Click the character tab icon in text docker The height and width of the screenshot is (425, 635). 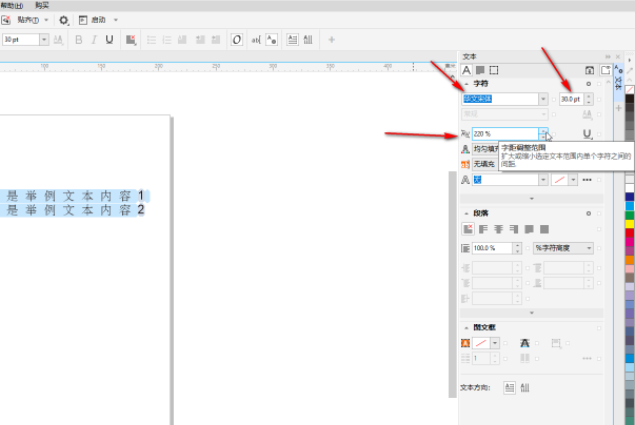click(466, 70)
